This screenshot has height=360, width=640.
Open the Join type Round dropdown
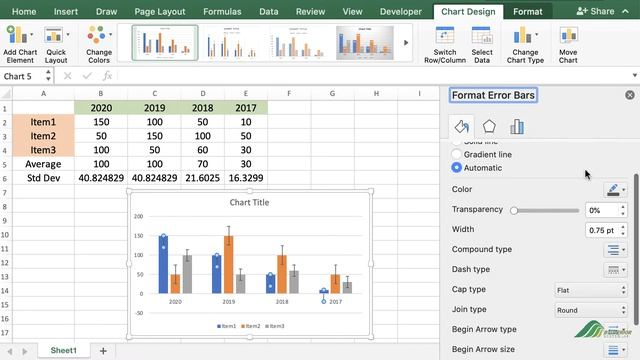tap(591, 310)
